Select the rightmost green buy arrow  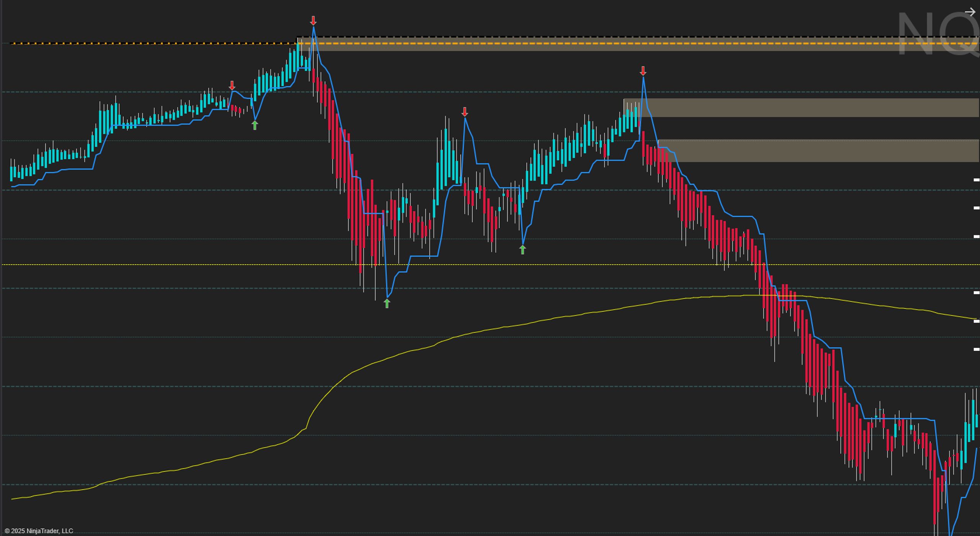pos(523,249)
